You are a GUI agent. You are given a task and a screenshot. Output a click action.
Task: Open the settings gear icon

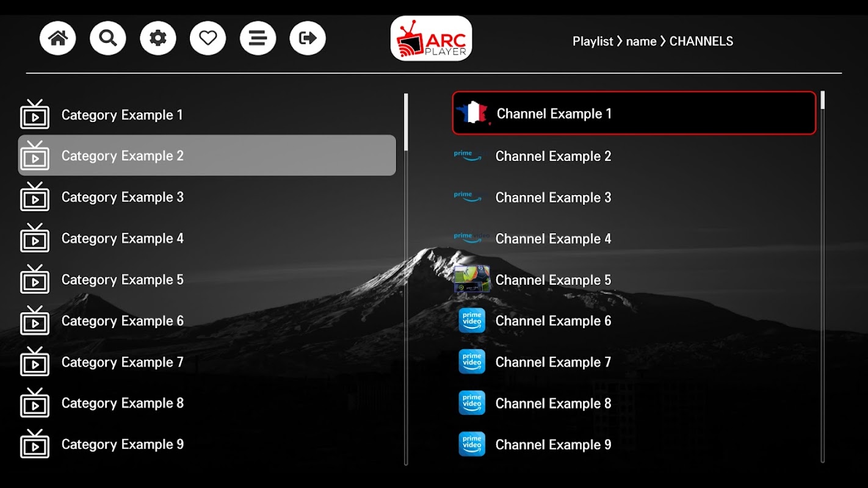158,38
